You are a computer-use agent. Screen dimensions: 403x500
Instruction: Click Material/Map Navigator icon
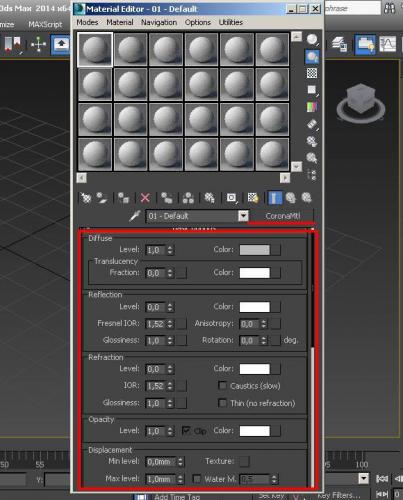coord(312,175)
